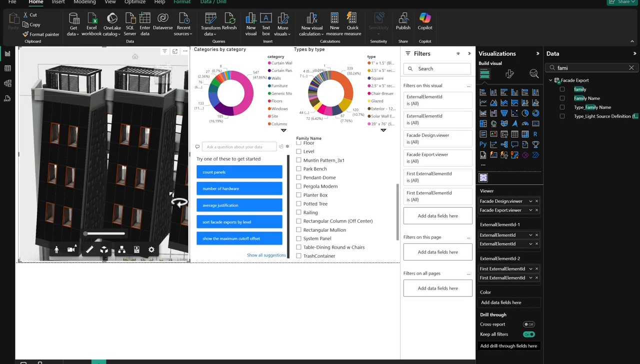The width and height of the screenshot is (640, 364).
Task: Tick the 'family' field in the Data pane
Action: pos(562,89)
